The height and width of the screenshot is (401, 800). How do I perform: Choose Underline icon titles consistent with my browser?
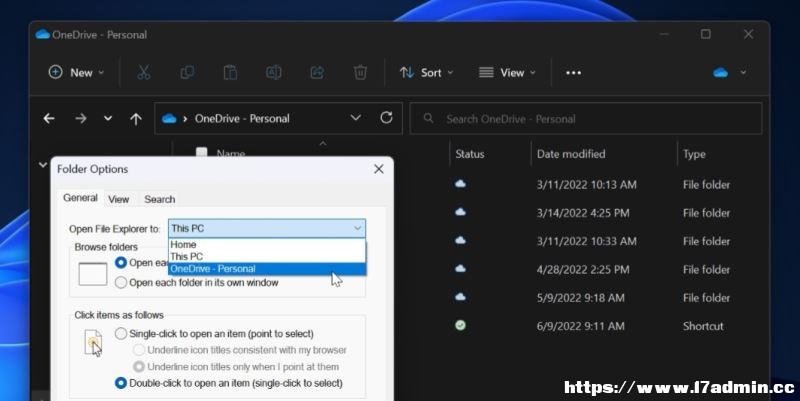coord(139,350)
